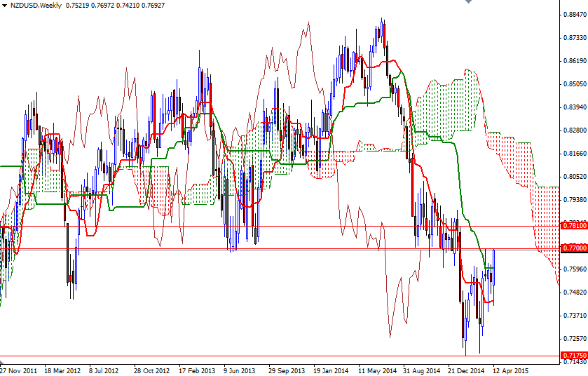Click the 0.88470 price scale value
588x376 pixels.
coord(575,15)
